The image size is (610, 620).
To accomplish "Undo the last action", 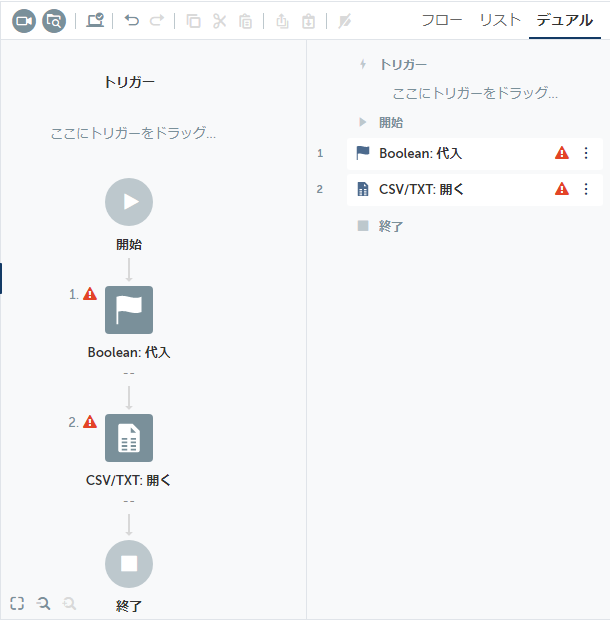I will (132, 20).
